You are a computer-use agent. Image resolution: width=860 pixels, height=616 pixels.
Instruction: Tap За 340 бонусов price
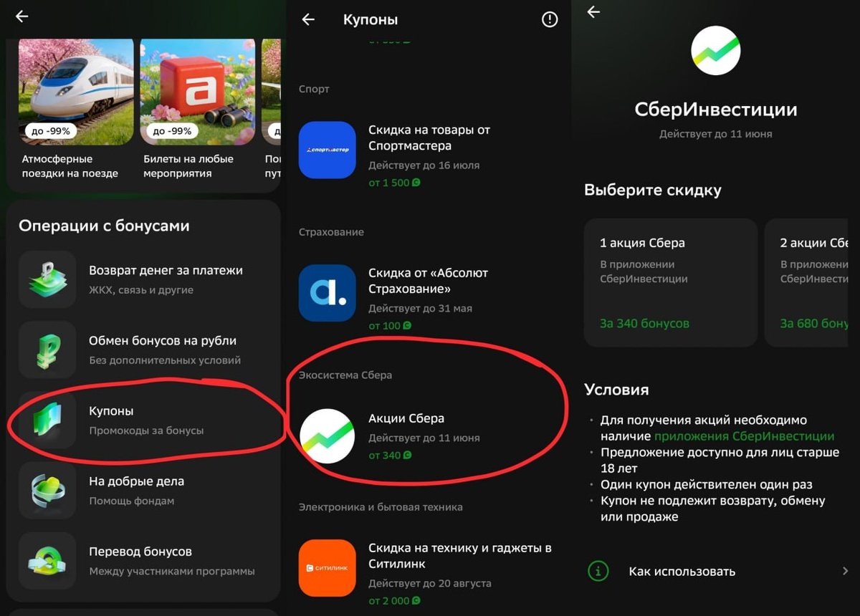click(644, 323)
